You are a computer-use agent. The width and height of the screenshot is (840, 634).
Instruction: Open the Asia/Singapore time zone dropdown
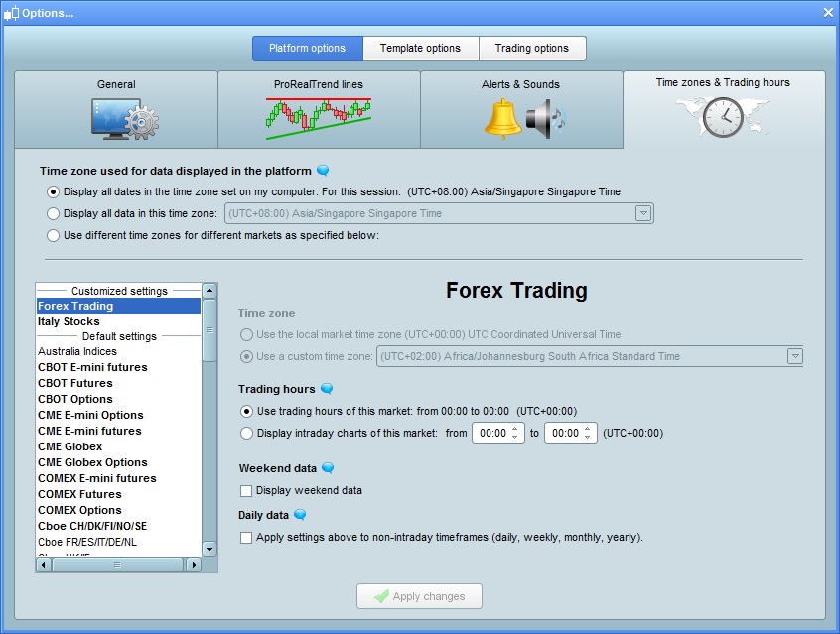click(x=643, y=213)
